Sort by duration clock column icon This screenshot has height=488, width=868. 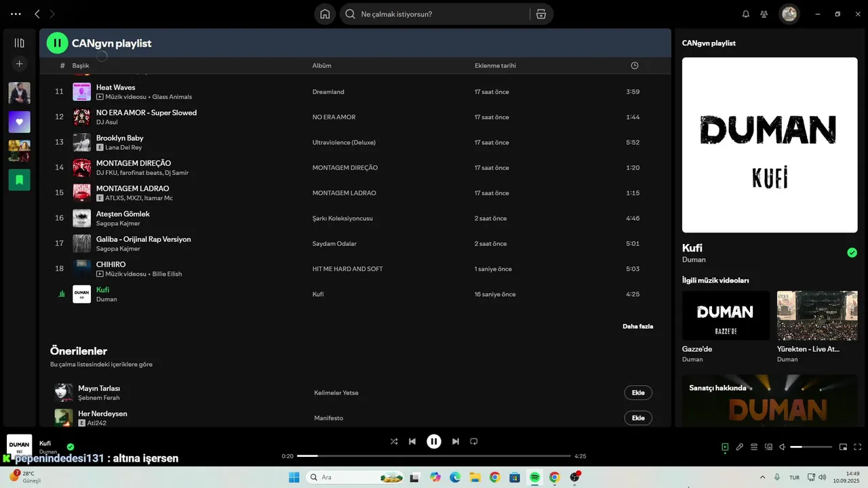tap(635, 66)
